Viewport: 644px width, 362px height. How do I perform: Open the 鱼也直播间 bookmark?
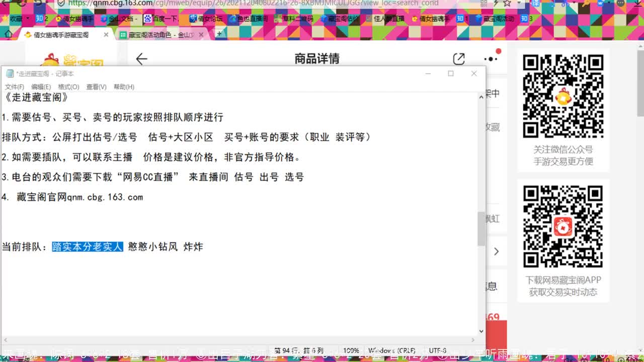pos(249,19)
